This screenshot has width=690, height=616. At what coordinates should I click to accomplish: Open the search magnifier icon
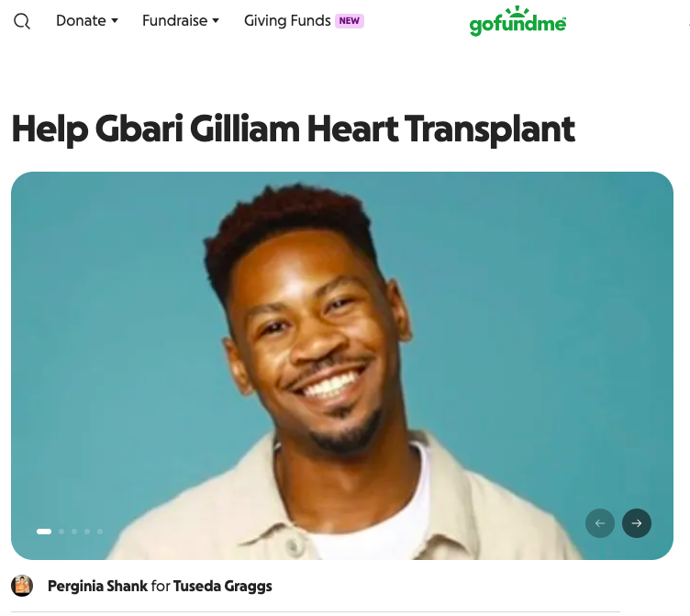[x=22, y=21]
